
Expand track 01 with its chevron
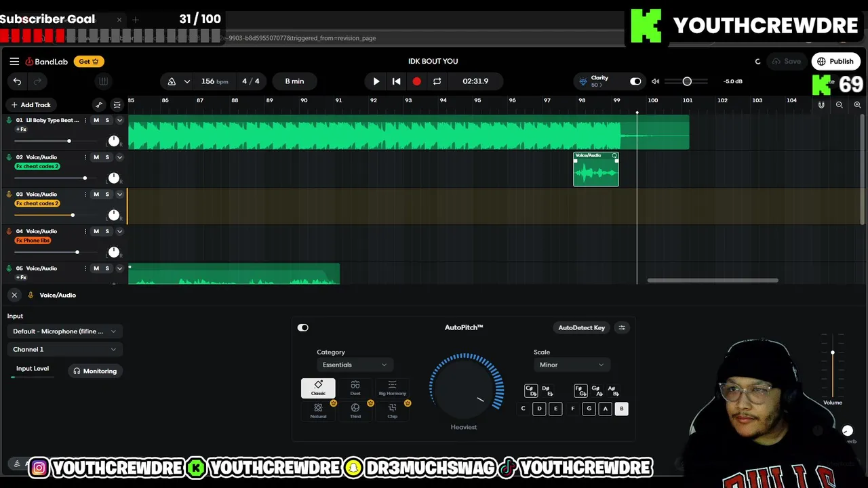click(119, 120)
